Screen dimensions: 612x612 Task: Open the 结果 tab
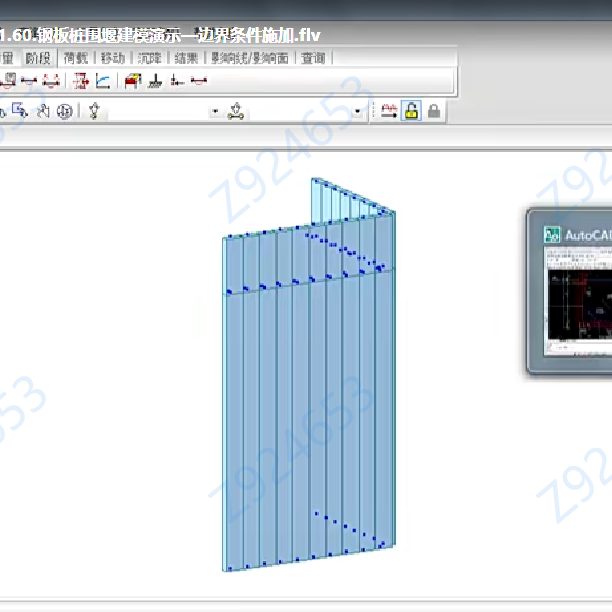(x=186, y=58)
